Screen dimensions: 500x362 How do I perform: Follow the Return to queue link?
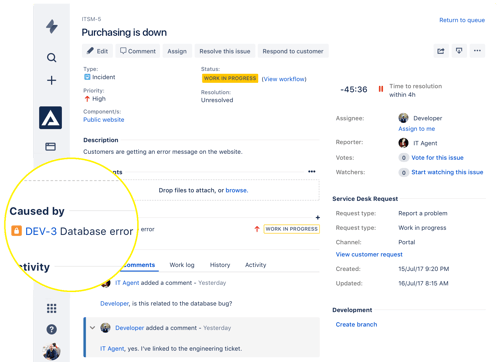point(462,20)
